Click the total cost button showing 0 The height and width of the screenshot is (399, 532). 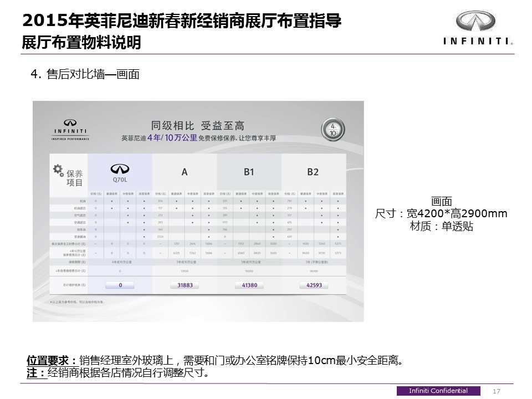120,285
